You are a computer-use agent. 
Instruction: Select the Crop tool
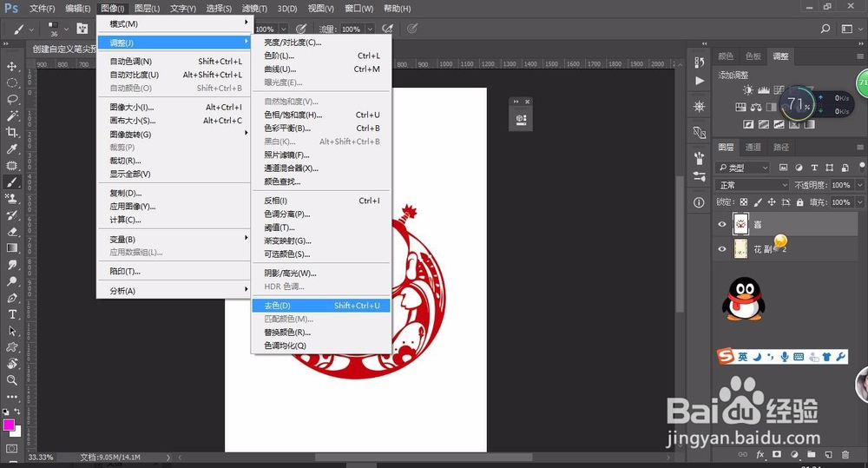click(11, 132)
